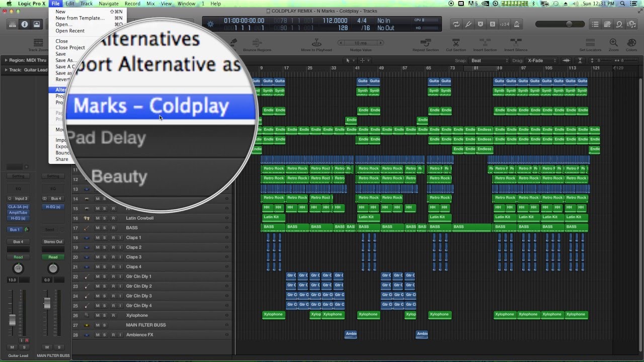Open the LCD display settings gear
The height and width of the screenshot is (362, 644).
[x=210, y=24]
